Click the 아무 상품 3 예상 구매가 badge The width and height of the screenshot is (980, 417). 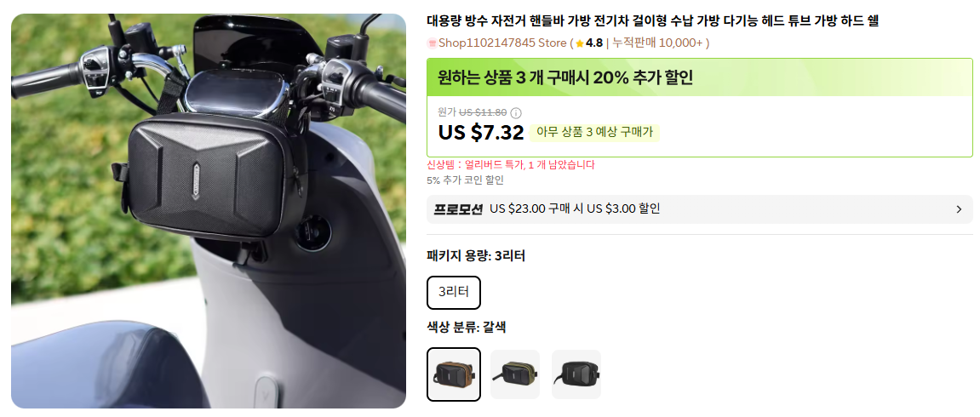tap(594, 133)
